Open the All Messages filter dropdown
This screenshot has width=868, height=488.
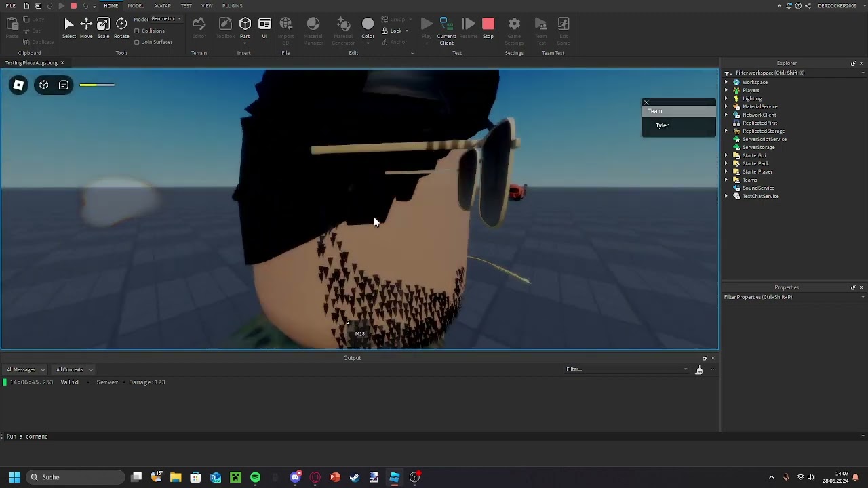click(26, 369)
